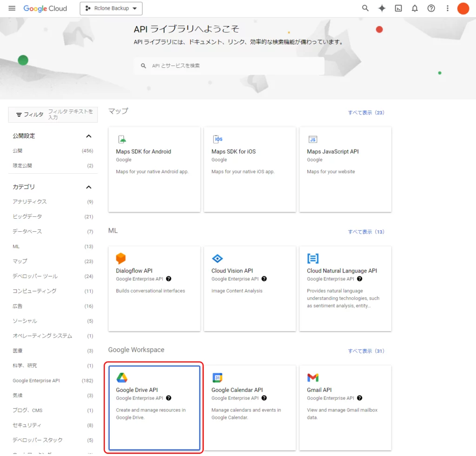This screenshot has width=476, height=456.
Task: Open the Google Drive API card
Action: (154, 408)
